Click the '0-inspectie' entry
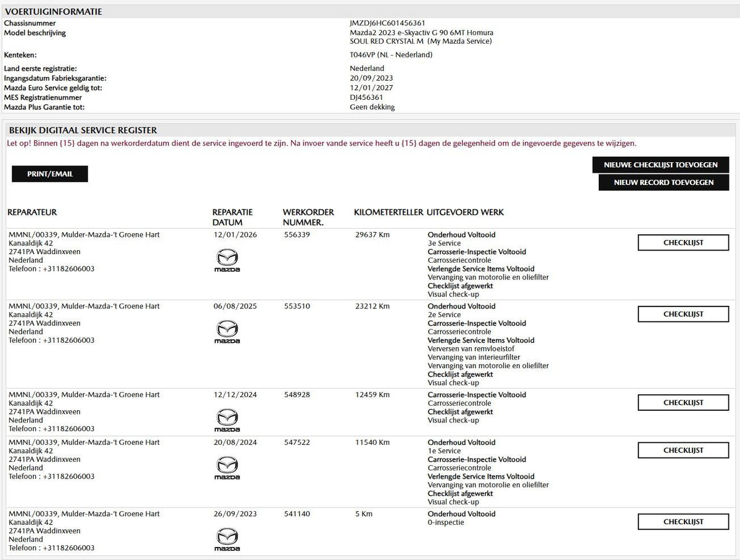This screenshot has width=740, height=560. (446, 523)
